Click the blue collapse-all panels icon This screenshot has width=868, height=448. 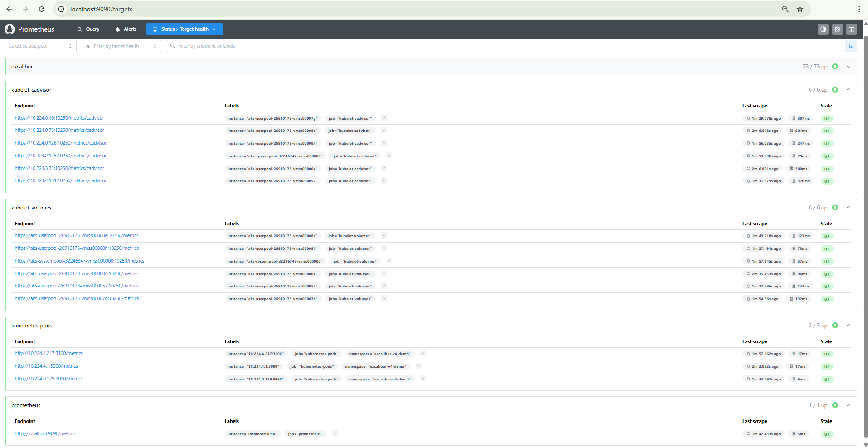pos(851,46)
